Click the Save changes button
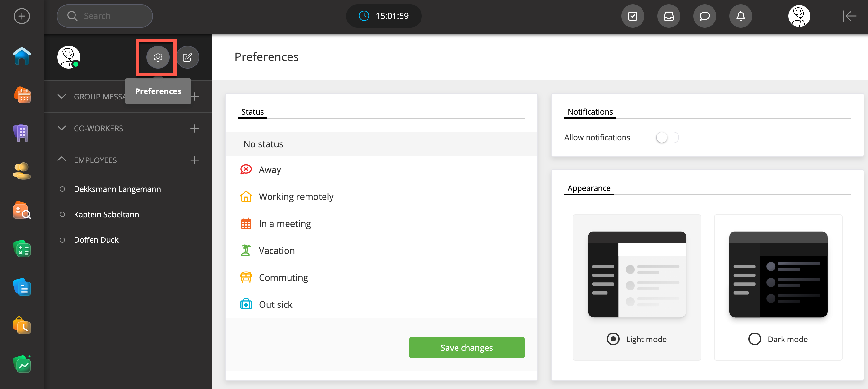868x389 pixels. tap(466, 348)
